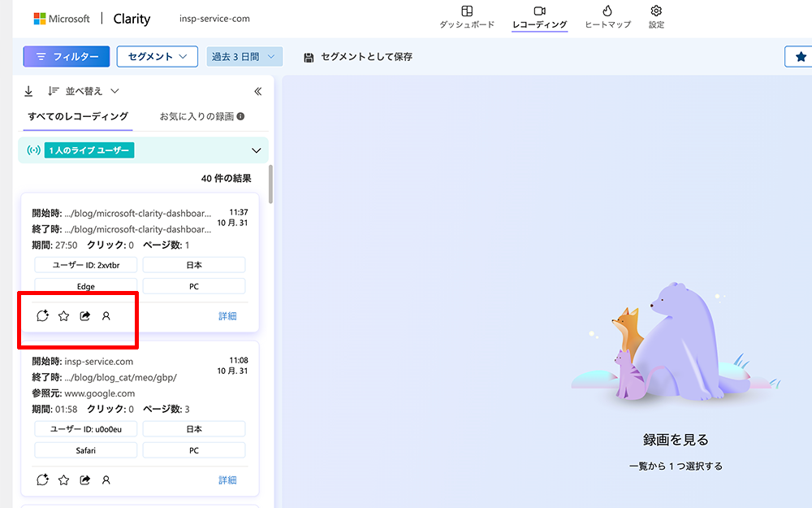This screenshot has height=508, width=812.
Task: Click the refresh sparkle icon on first recording
Action: (43, 316)
